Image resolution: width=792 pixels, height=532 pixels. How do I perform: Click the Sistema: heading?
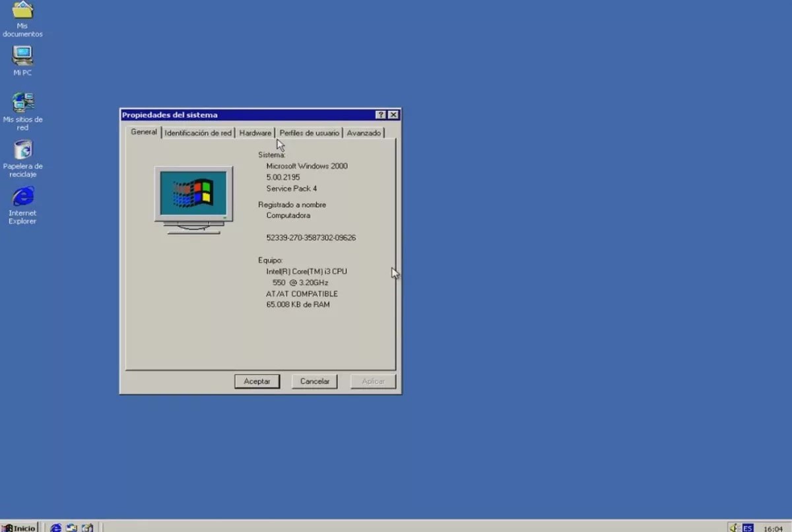(271, 155)
